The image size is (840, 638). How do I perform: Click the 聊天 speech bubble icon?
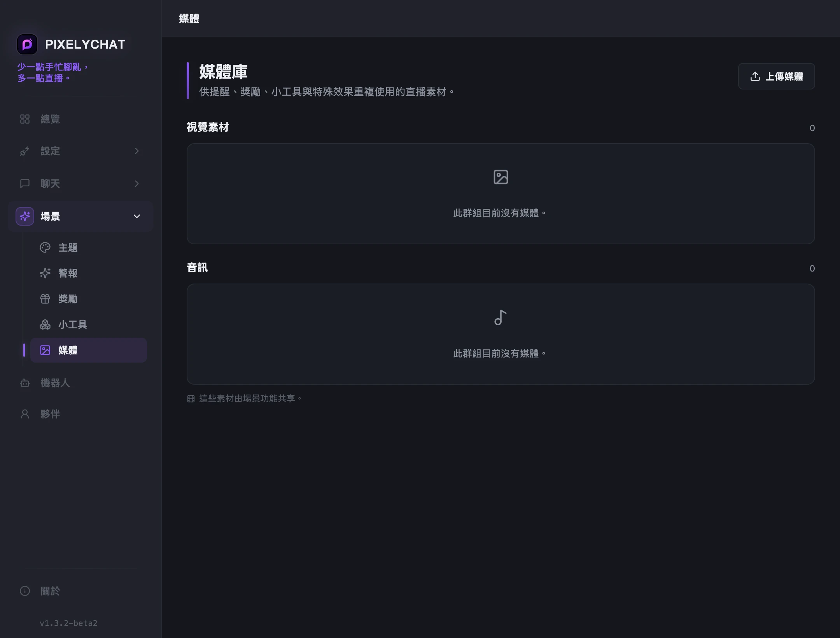tap(25, 184)
